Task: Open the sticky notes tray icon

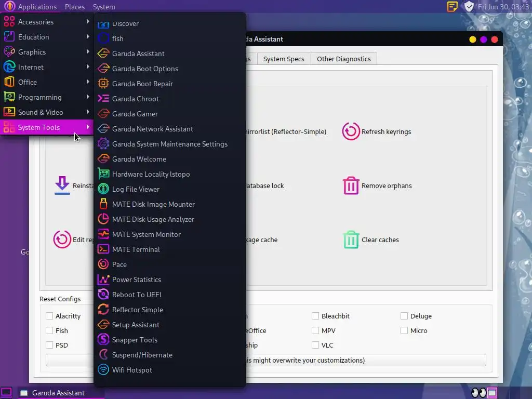Action: [453, 6]
